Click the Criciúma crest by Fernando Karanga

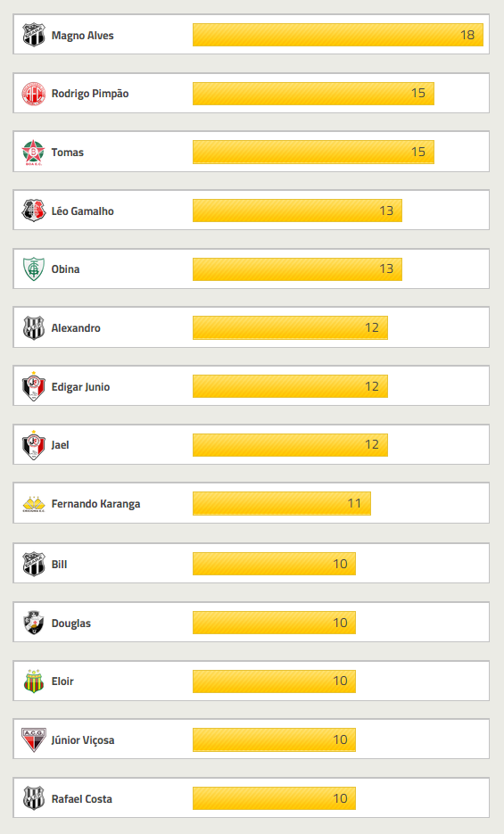[x=34, y=504]
